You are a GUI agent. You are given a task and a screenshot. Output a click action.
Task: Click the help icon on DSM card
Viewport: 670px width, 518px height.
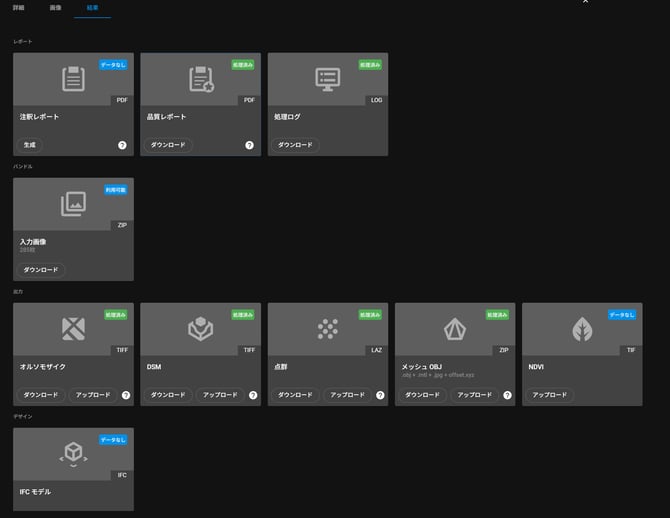tap(253, 395)
